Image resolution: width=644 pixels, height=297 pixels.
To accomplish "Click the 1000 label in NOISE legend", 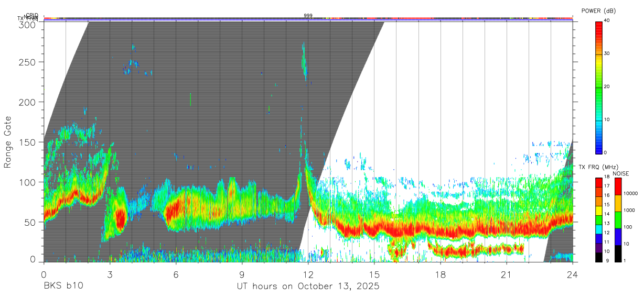I will (629, 210).
